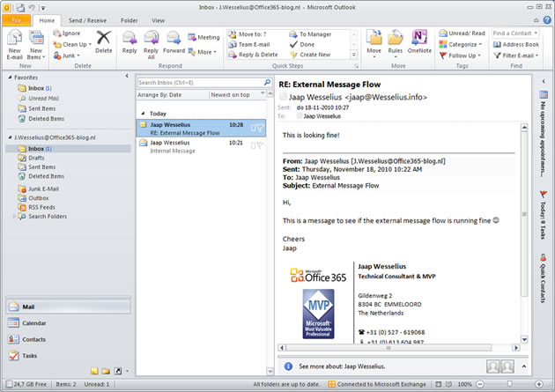Click Create New quick step
Image resolution: width=555 pixels, height=392 pixels.
click(310, 55)
